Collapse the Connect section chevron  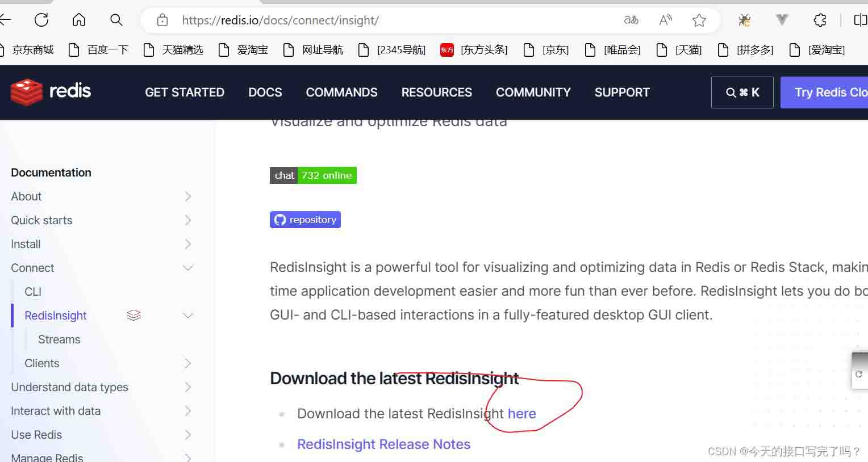pos(188,268)
